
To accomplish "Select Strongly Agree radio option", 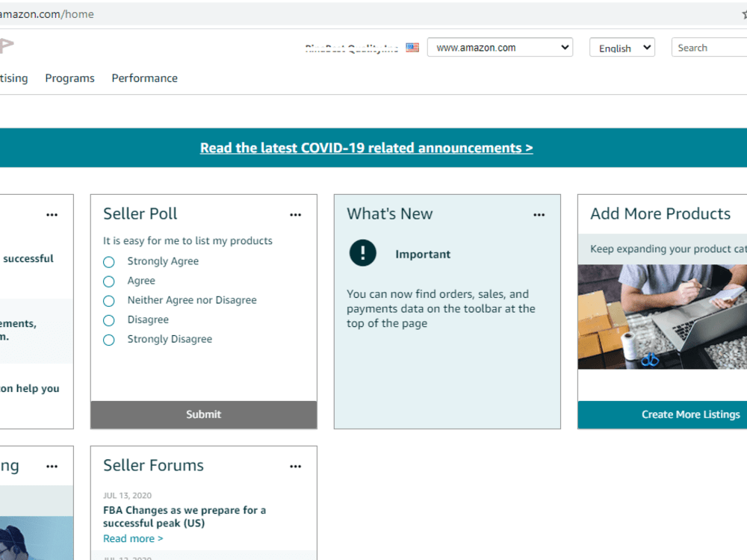I will [x=108, y=262].
